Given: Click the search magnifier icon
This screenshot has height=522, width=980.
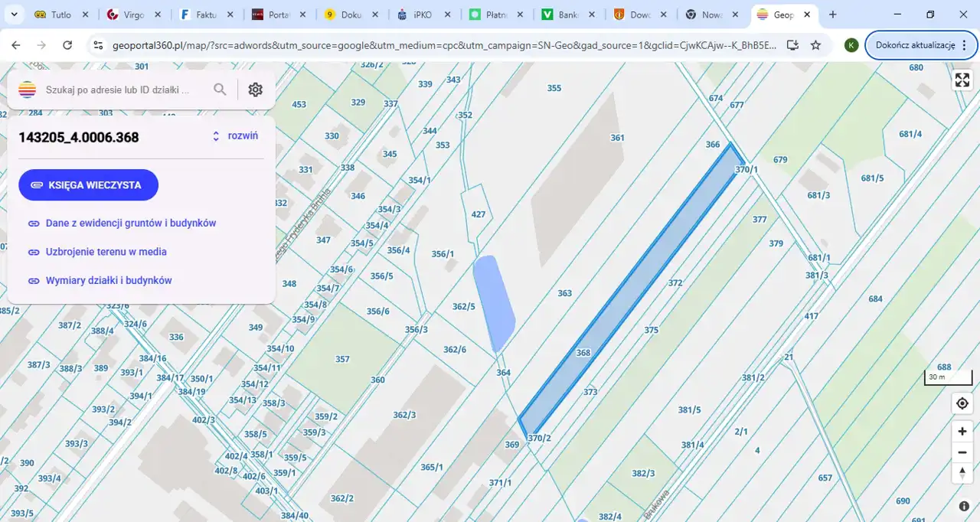Looking at the screenshot, I should (x=220, y=90).
